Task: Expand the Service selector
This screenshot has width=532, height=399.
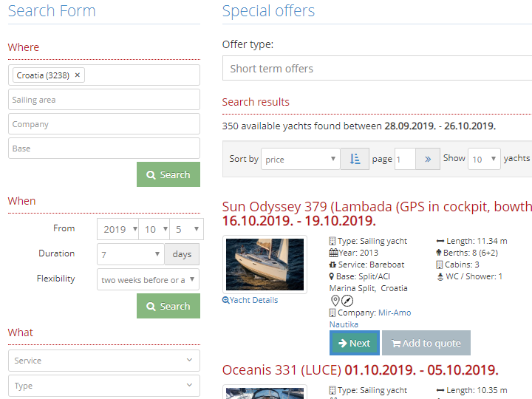Action: (x=104, y=361)
